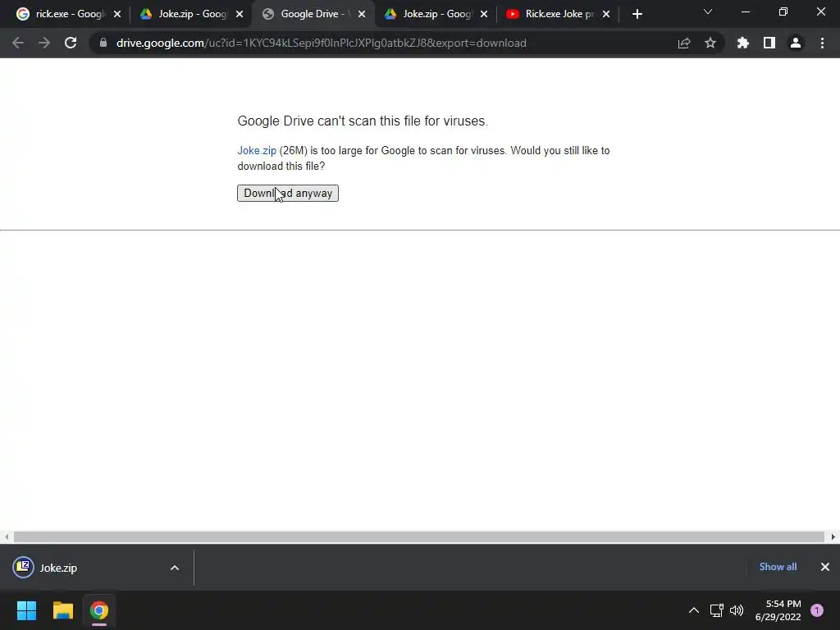Open the clock showing 5:54 PM
Viewport: 840px width, 630px height.
(778, 610)
